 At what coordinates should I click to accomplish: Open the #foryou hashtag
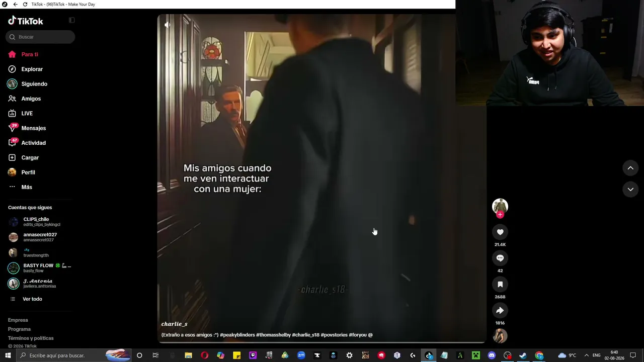[x=358, y=335]
